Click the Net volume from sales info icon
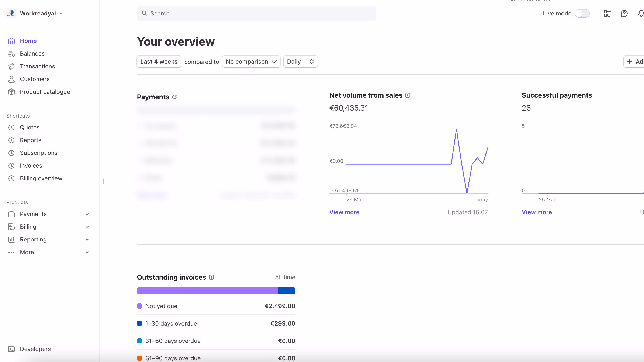Image resolution: width=644 pixels, height=362 pixels. 408,95
